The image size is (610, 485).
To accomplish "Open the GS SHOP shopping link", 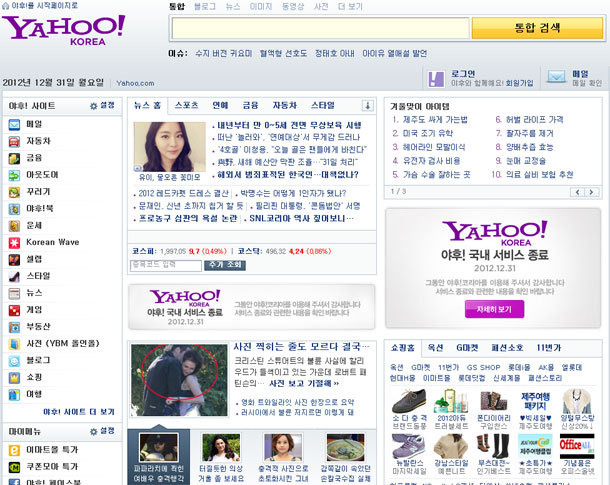I will 484,368.
